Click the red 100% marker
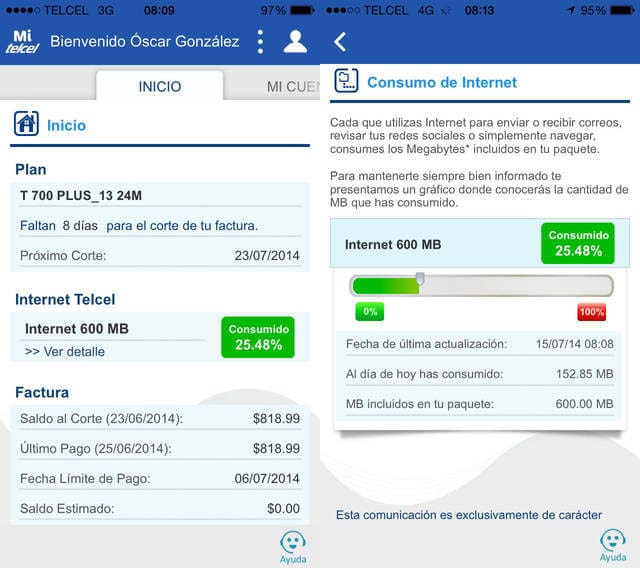 pyautogui.click(x=591, y=312)
